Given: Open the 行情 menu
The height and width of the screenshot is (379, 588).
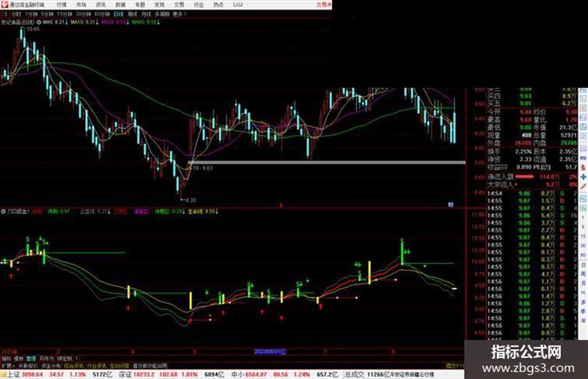Looking at the screenshot, I should 62,4.
